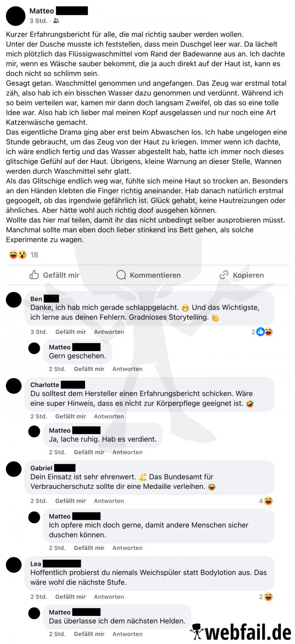The image size is (295, 644).
Task: Reply to Charlotte's comment with Antworten
Action: (x=109, y=416)
